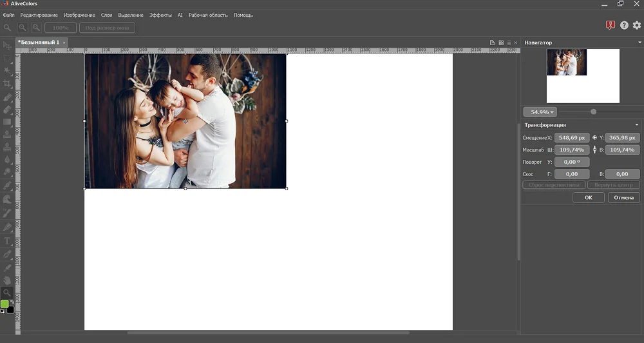Open the 54.9% zoom level dropdown

[540, 112]
